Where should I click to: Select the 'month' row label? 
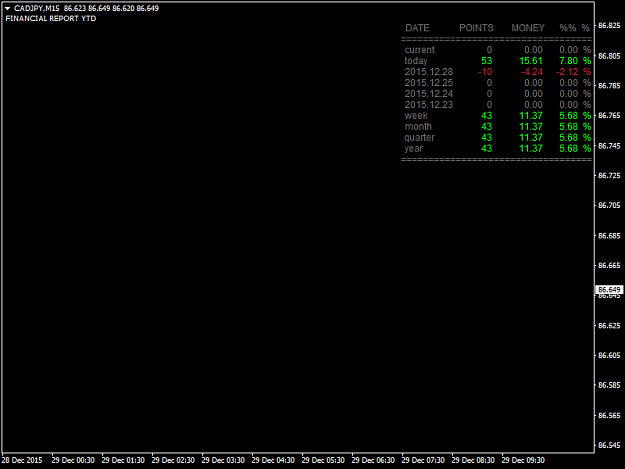tap(418, 127)
